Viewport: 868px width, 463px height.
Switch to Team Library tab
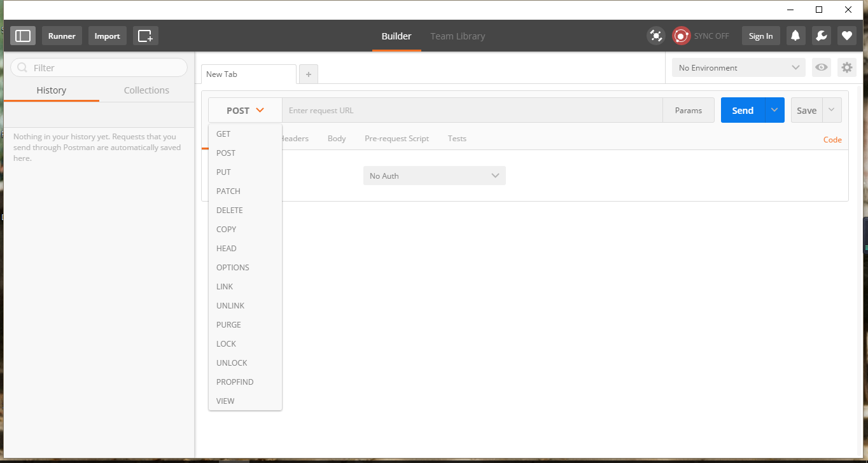tap(458, 36)
